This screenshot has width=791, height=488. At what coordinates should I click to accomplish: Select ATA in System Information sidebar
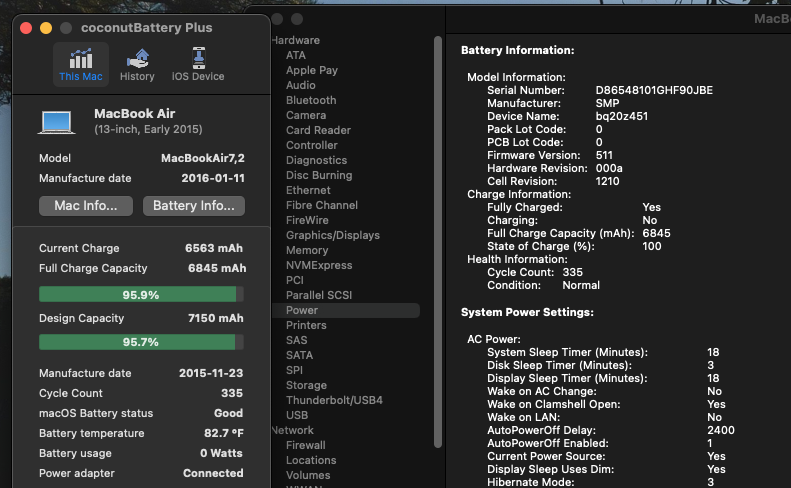[296, 55]
